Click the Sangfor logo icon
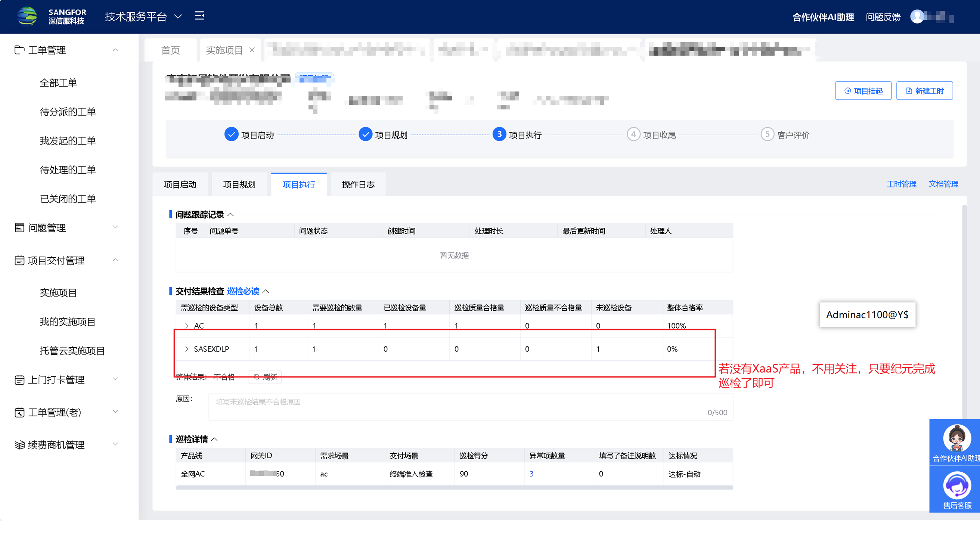Screen dimensions: 980x534 coord(27,16)
